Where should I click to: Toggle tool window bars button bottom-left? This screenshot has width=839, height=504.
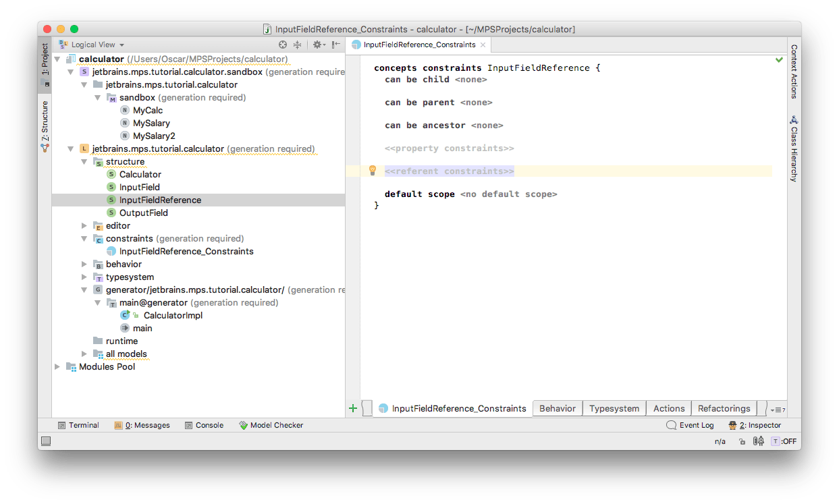point(46,441)
